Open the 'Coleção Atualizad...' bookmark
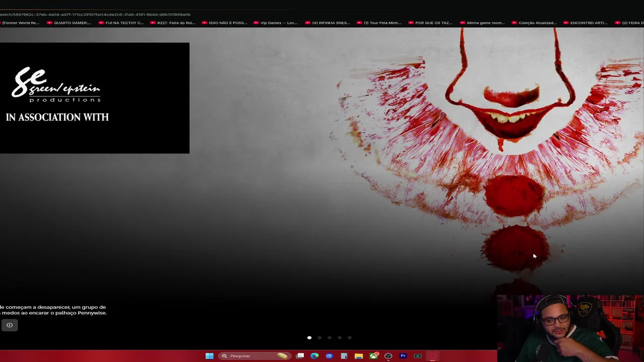 [x=534, y=23]
